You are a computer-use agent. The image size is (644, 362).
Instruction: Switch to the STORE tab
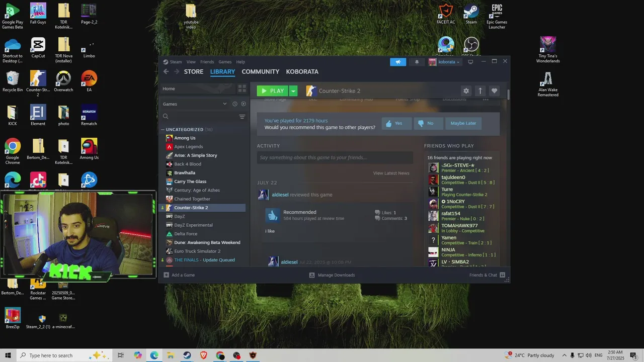(x=194, y=71)
